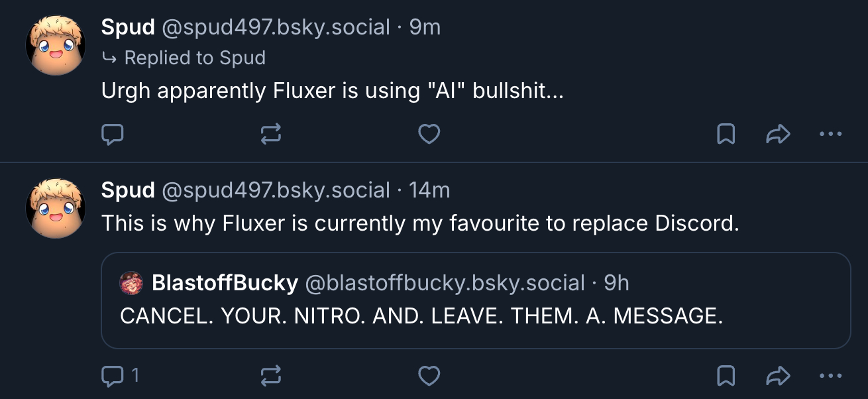Image resolution: width=868 pixels, height=399 pixels.
Task: Open the @blastoffbucky.bsky.social profile handle
Action: (444, 284)
